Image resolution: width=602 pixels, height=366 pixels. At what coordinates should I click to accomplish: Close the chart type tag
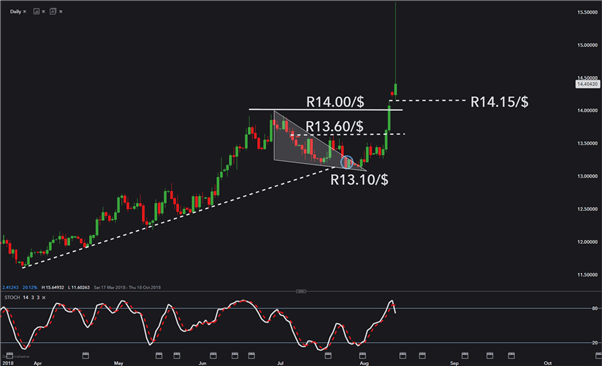(x=43, y=12)
